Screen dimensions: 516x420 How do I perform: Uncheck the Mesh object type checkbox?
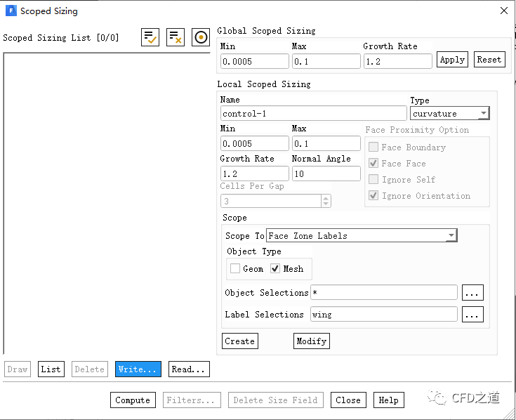275,268
